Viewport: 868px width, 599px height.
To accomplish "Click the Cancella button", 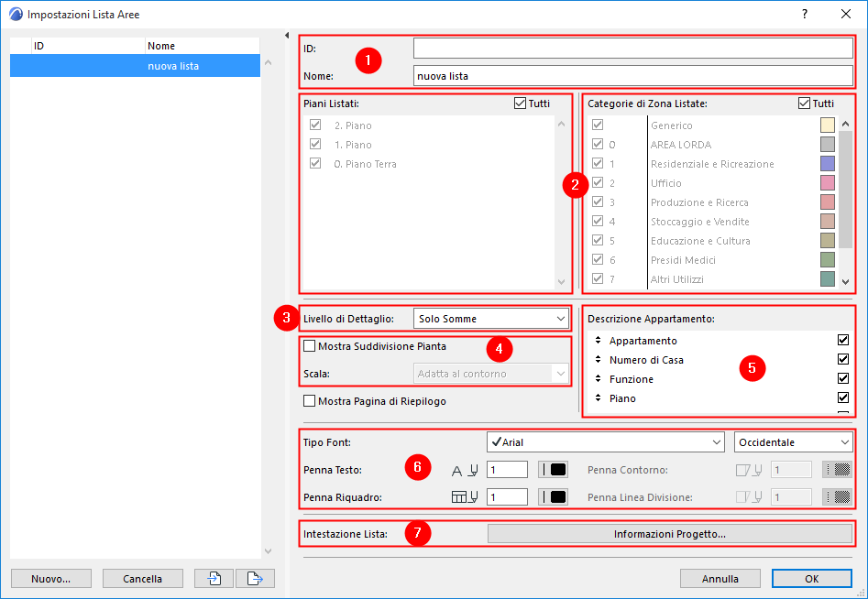I will click(143, 579).
